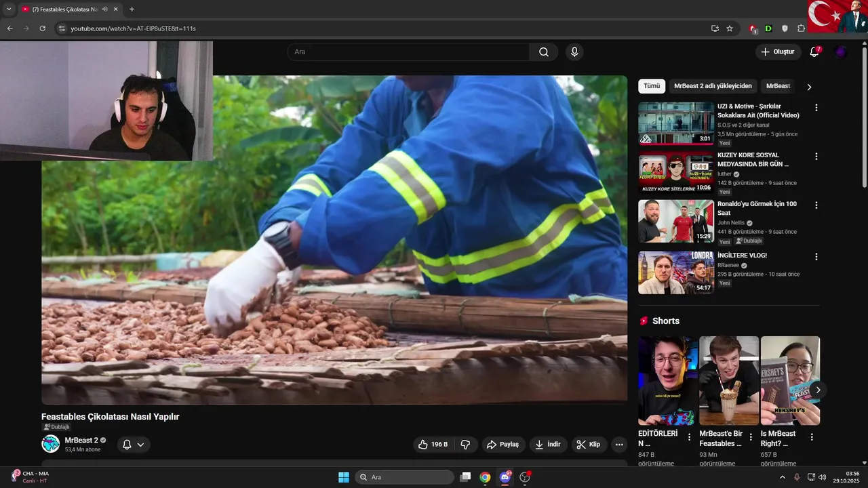
Task: Start voice search with microphone icon
Action: click(x=574, y=52)
